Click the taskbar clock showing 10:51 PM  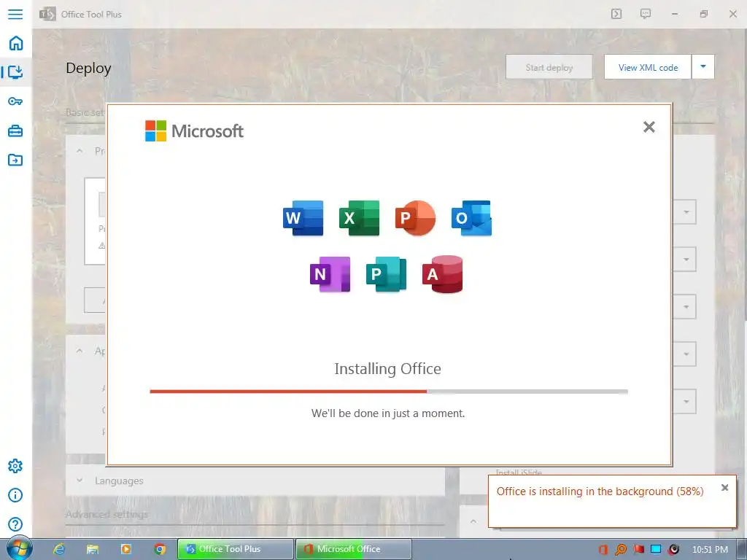tap(710, 550)
